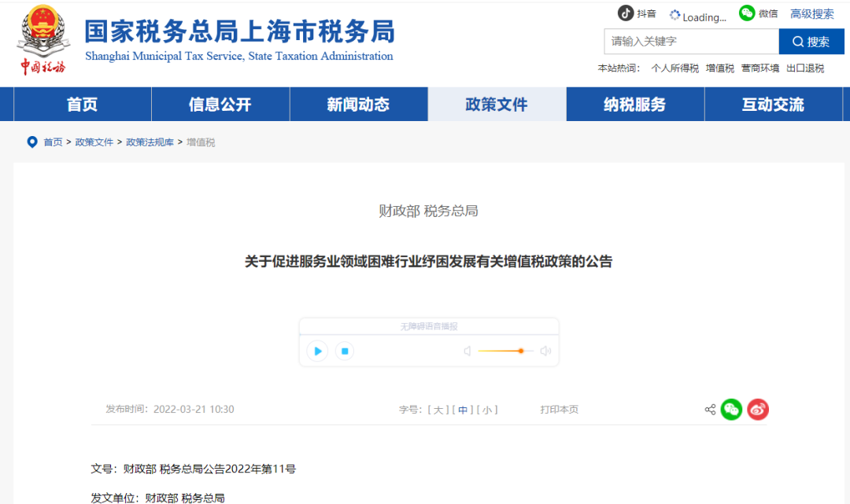Open the 互动交流 menu
This screenshot has width=850, height=504.
(x=774, y=104)
